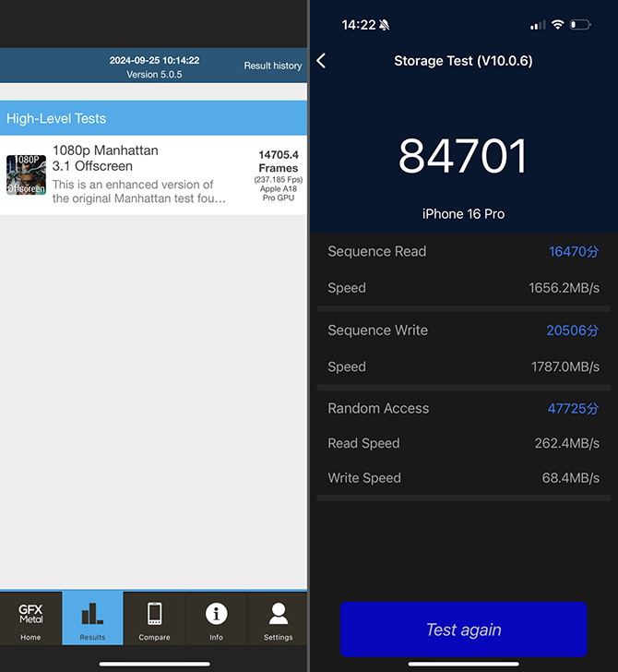Click the (237.185 Fps) value
Viewport: 618px width, 672px height.
coord(279,180)
